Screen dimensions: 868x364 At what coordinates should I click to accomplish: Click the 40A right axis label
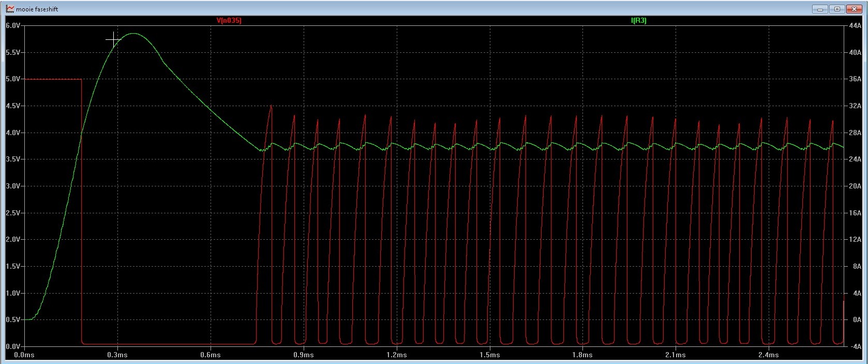tap(855, 52)
